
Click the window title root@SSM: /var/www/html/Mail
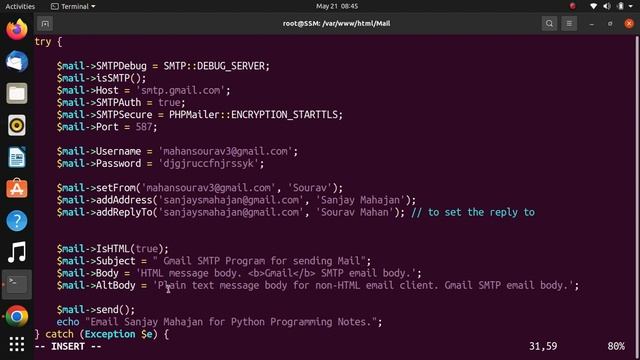(336, 24)
